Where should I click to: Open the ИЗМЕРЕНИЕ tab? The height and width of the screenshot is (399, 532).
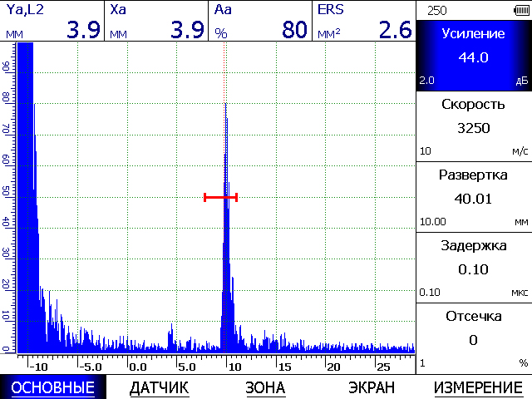point(478,387)
